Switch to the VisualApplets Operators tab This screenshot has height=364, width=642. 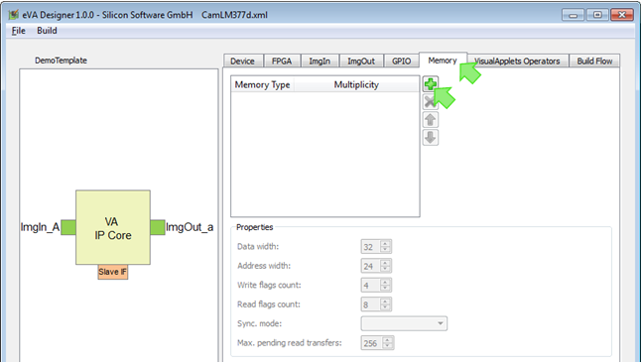point(517,61)
